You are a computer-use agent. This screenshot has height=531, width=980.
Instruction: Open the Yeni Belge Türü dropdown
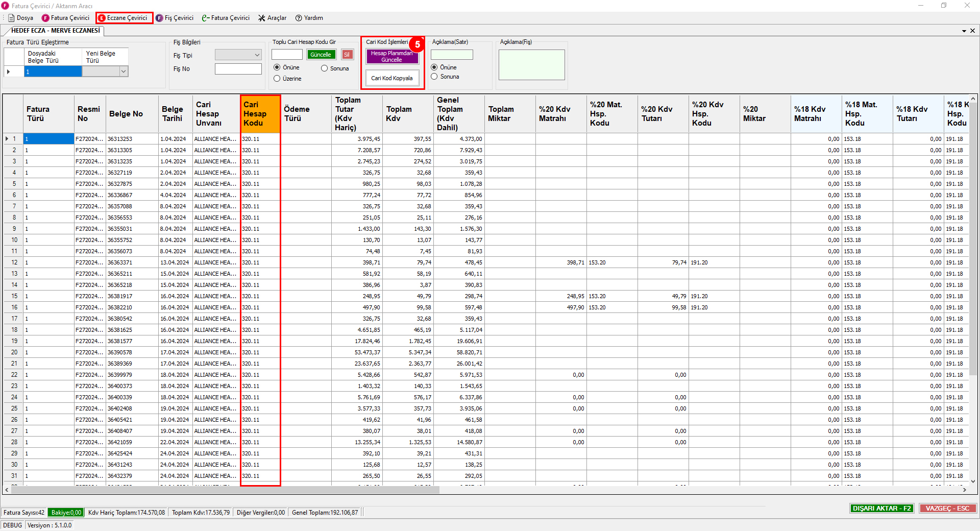pos(123,71)
